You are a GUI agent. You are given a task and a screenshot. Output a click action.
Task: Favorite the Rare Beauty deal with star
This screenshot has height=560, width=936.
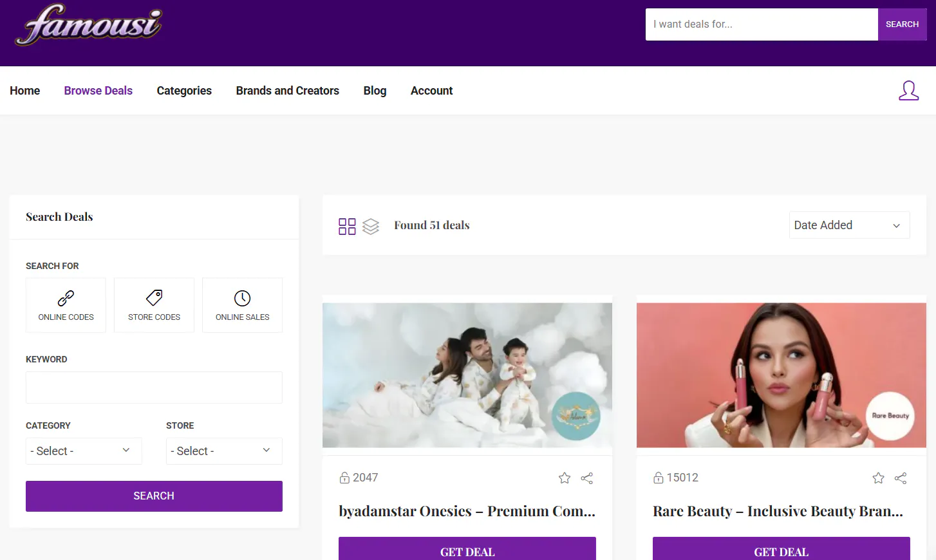(878, 478)
